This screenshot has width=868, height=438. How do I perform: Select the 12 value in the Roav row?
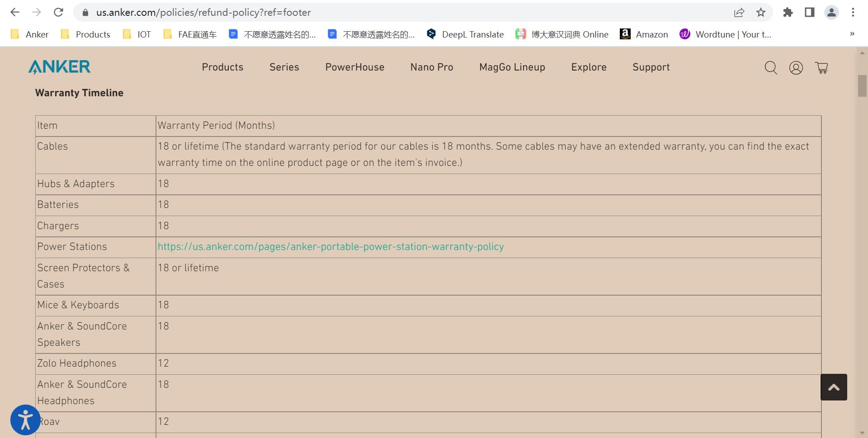pos(163,422)
